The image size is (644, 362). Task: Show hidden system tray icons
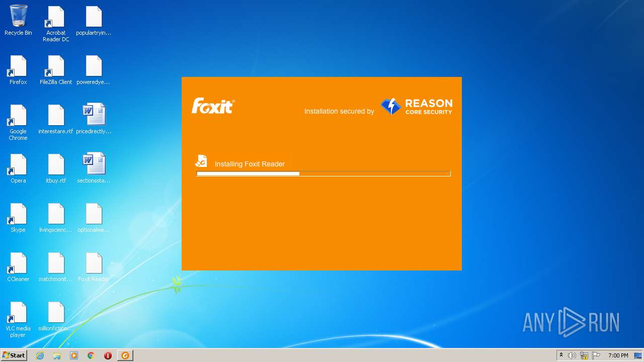pos(561,355)
